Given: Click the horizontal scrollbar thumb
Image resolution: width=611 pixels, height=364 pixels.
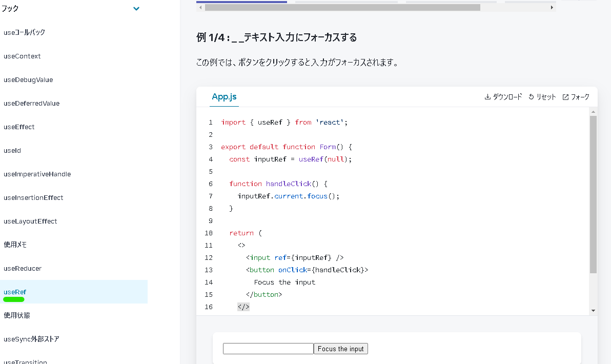Looking at the screenshot, I should tap(342, 7).
